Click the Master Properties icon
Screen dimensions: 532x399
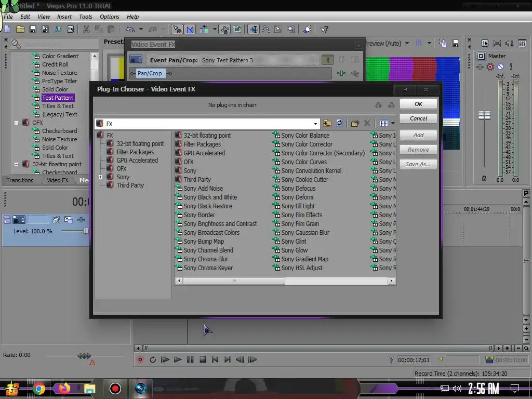click(485, 43)
